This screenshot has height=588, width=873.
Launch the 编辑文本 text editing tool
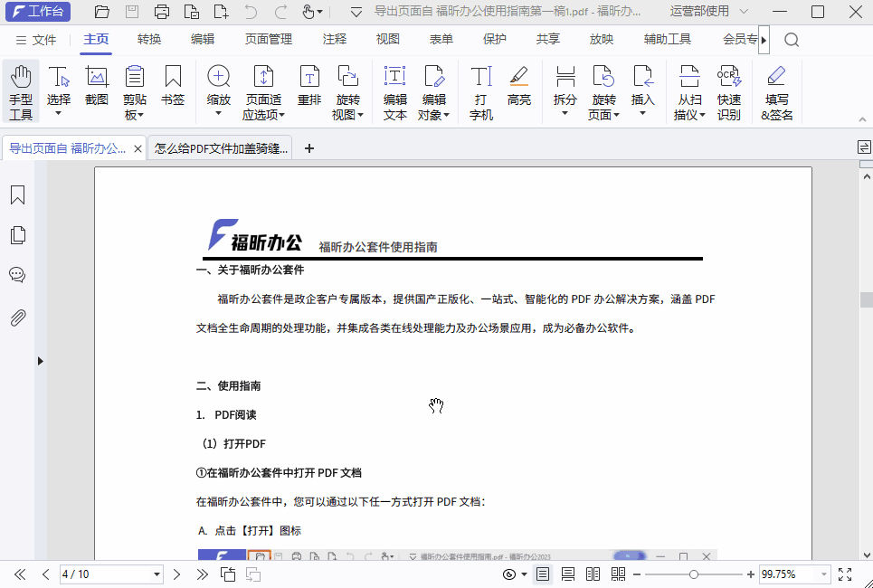pyautogui.click(x=394, y=90)
